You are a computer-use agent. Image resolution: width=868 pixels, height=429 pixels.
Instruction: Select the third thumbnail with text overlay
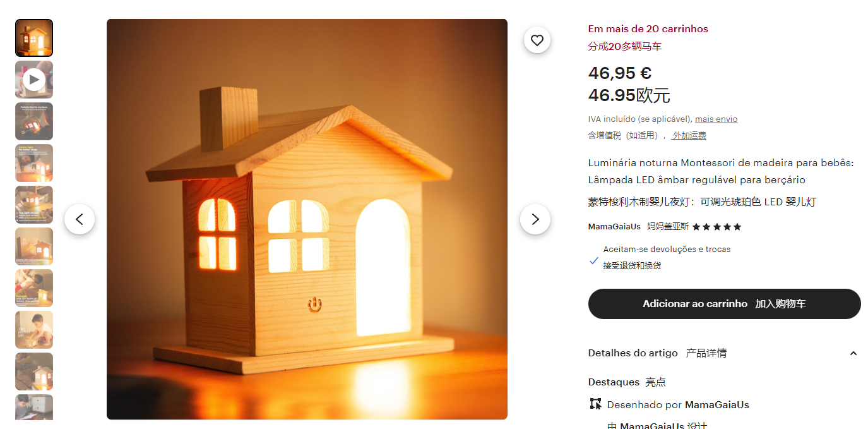pyautogui.click(x=34, y=121)
